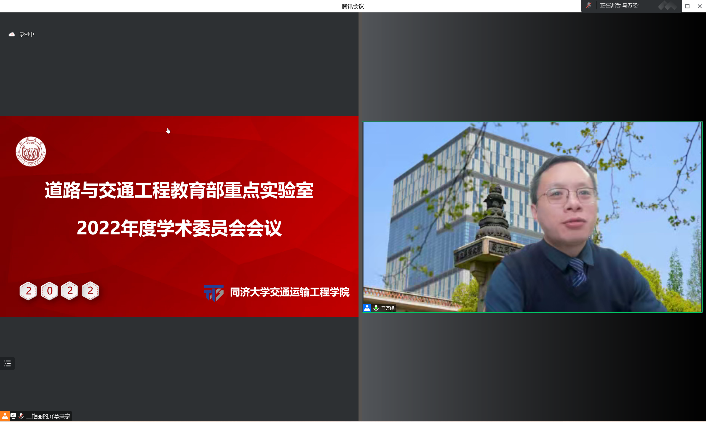The image size is (706, 422).
Task: Click the cloud recording icon at top-left
Action: 12,34
